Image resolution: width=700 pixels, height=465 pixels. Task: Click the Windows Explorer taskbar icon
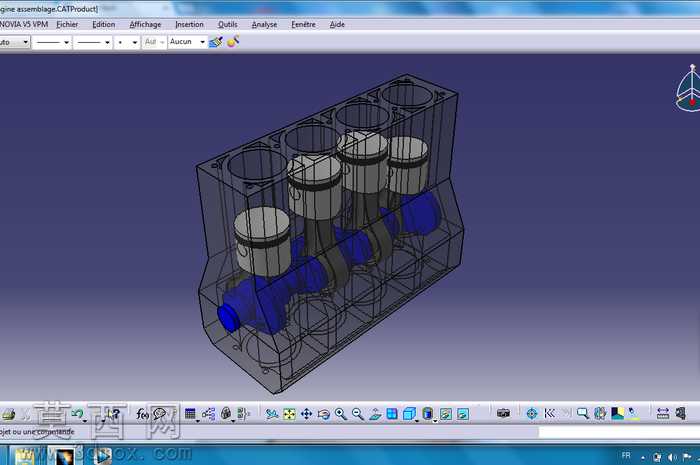point(25,456)
